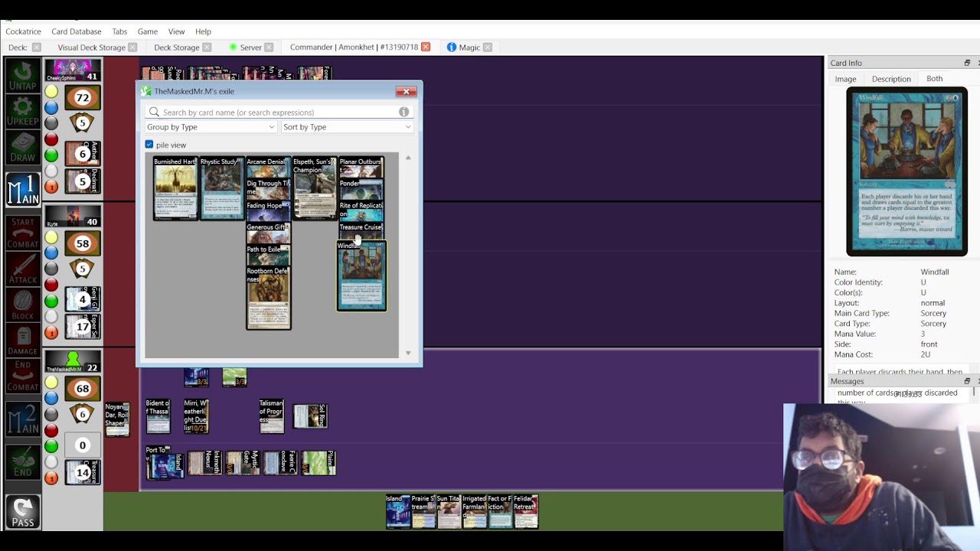Click iLyte's life counter showing 58
980x551 pixels.
tap(83, 243)
